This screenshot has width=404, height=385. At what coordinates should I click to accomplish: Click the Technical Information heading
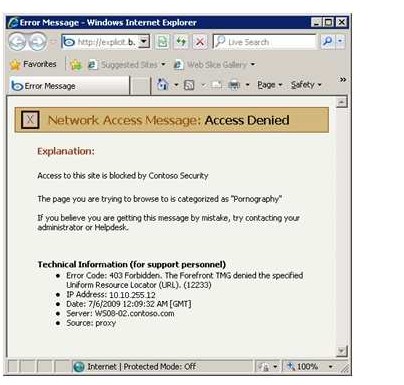pos(132,264)
